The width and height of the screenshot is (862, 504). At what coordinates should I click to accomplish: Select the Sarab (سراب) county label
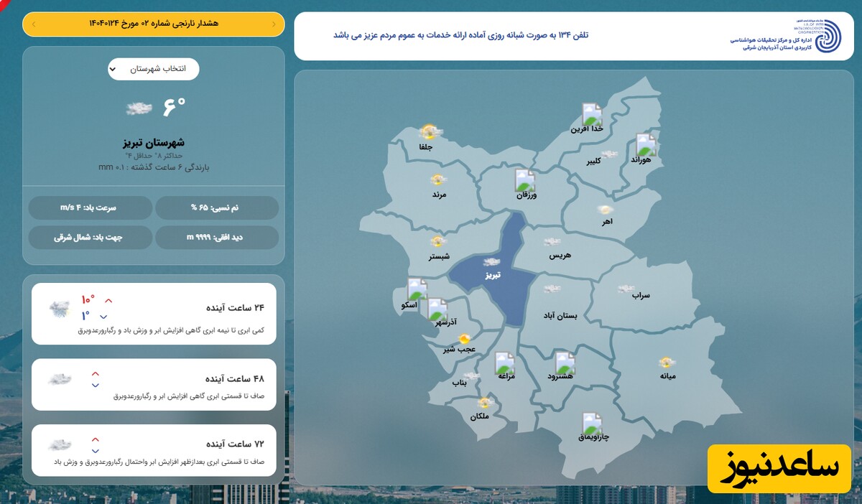click(x=640, y=295)
